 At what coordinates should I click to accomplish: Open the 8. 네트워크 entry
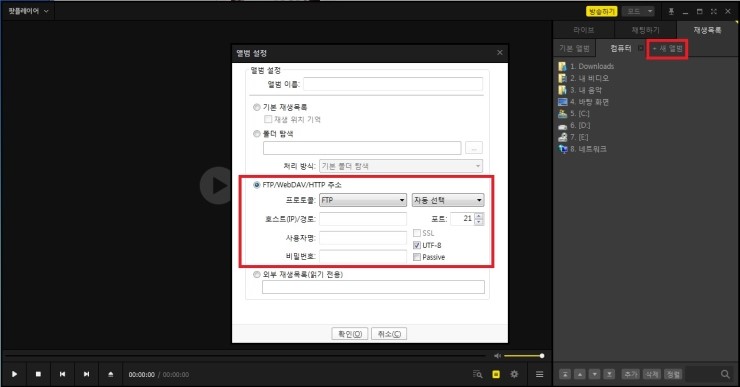(x=582, y=149)
